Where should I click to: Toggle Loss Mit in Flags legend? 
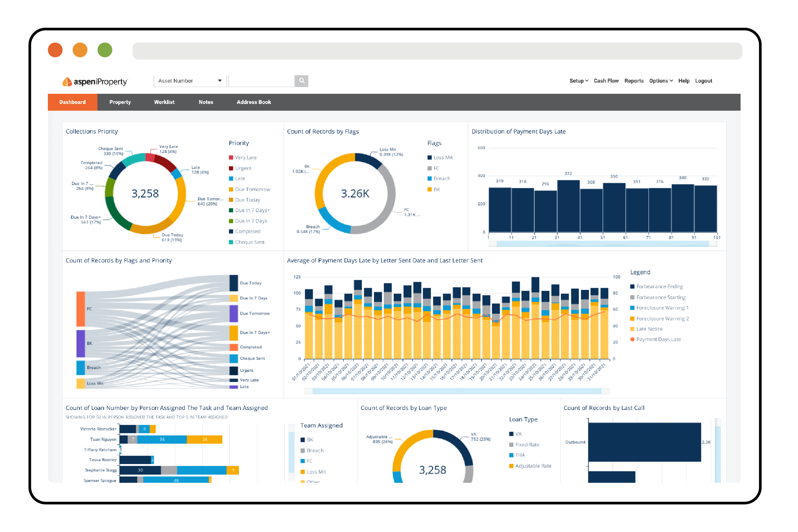click(440, 158)
